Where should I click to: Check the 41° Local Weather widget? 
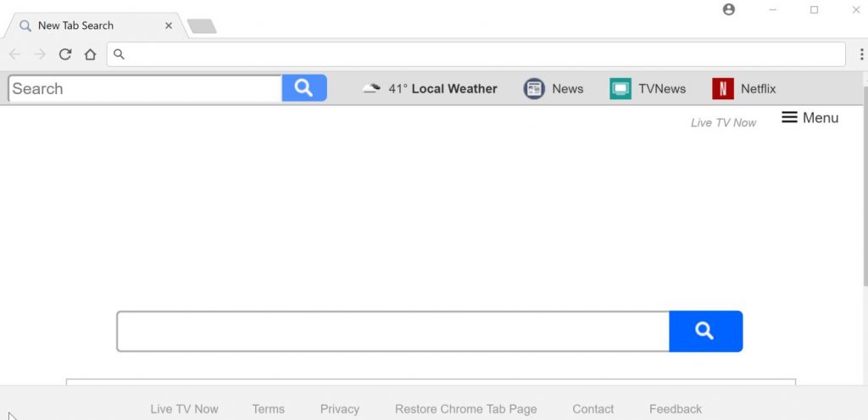430,88
